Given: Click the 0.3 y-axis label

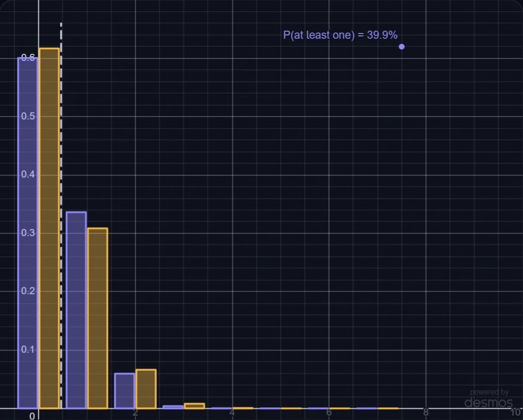Looking at the screenshot, I should point(28,233).
